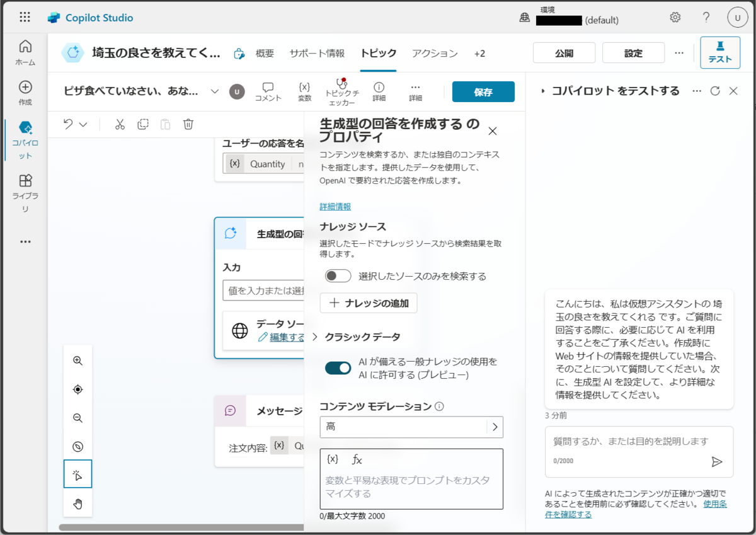Click the 保存 save button
Image resolution: width=756 pixels, height=535 pixels.
tap(483, 92)
